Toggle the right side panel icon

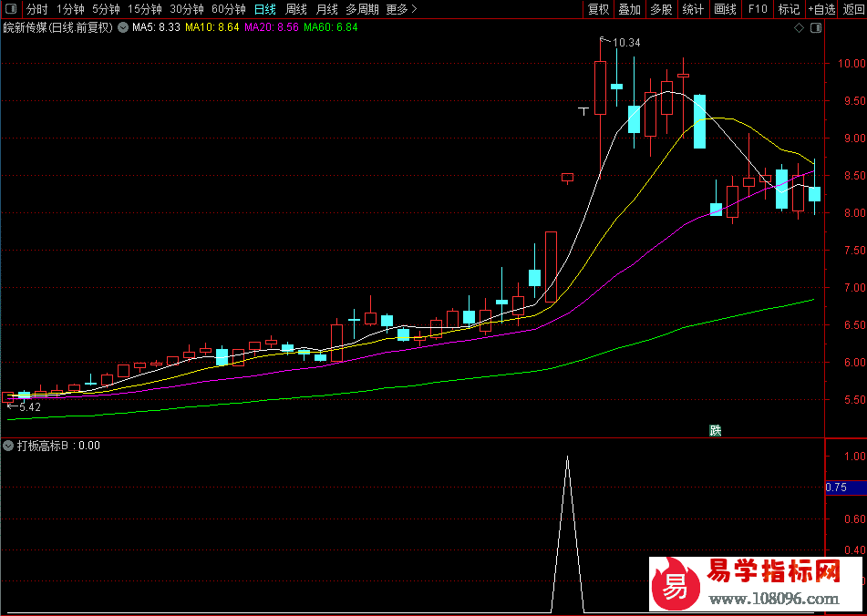click(x=815, y=27)
